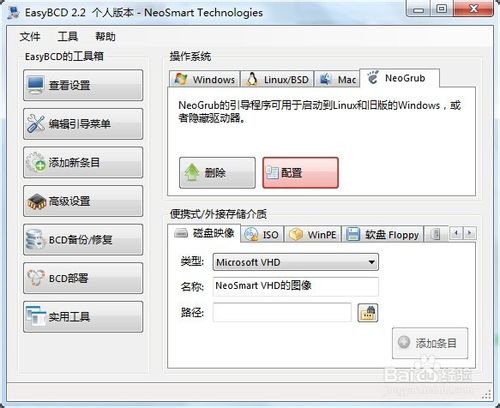The width and height of the screenshot is (500, 408).
Task: Click the red 配置 button
Action: (x=301, y=173)
